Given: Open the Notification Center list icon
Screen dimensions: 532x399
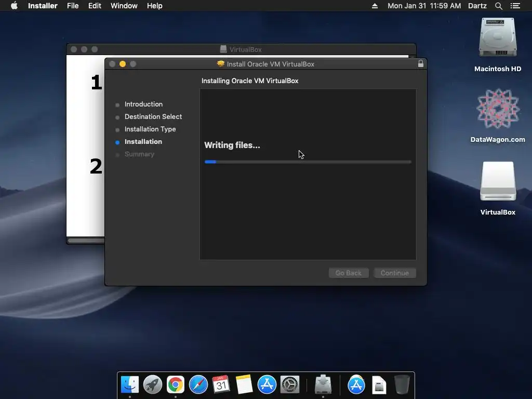Looking at the screenshot, I should (515, 6).
